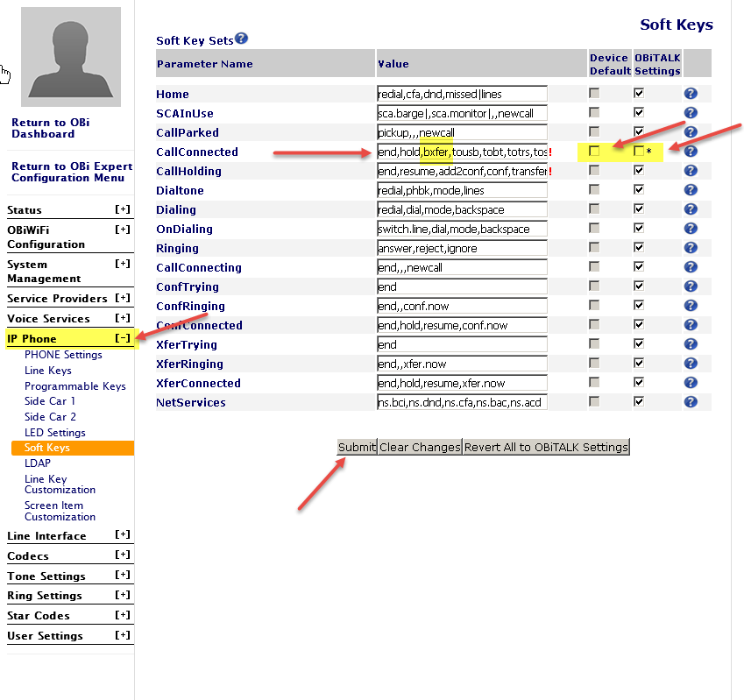
Task: Click the Submit button
Action: pyautogui.click(x=357, y=447)
